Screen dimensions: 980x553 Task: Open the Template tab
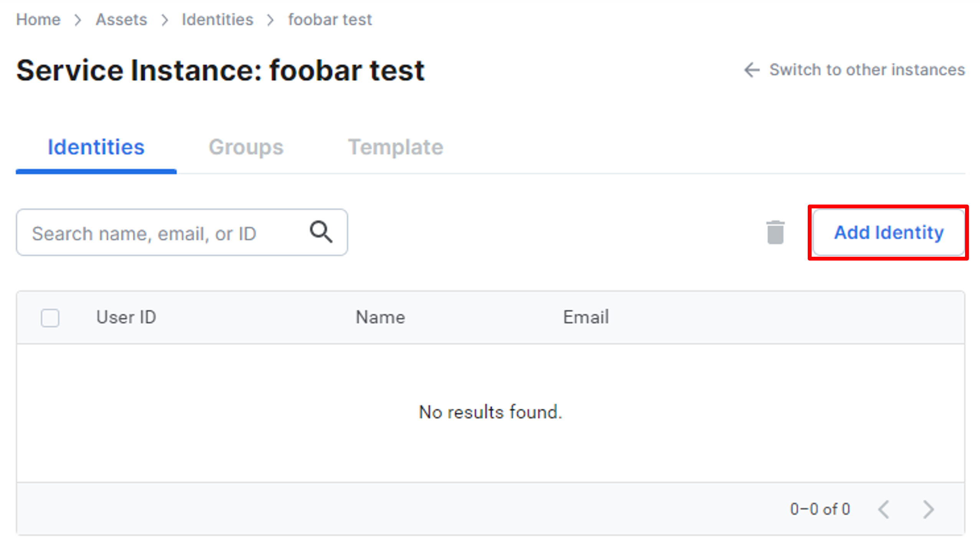pyautogui.click(x=395, y=147)
